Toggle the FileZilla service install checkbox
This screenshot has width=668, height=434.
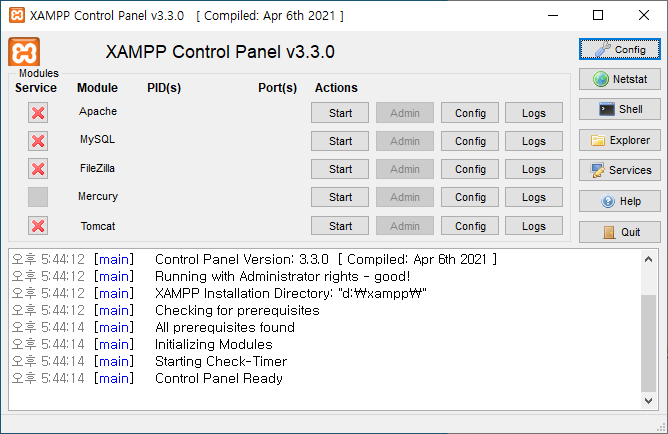pos(38,169)
